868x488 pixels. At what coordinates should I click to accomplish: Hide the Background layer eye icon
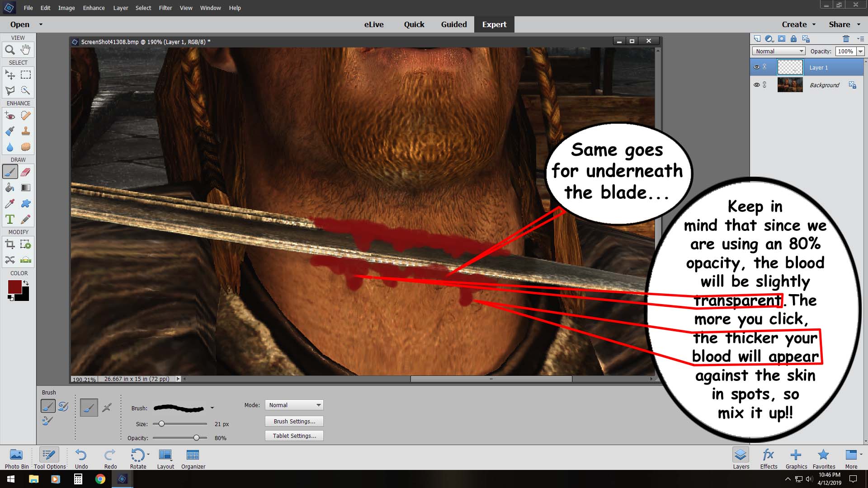point(756,84)
